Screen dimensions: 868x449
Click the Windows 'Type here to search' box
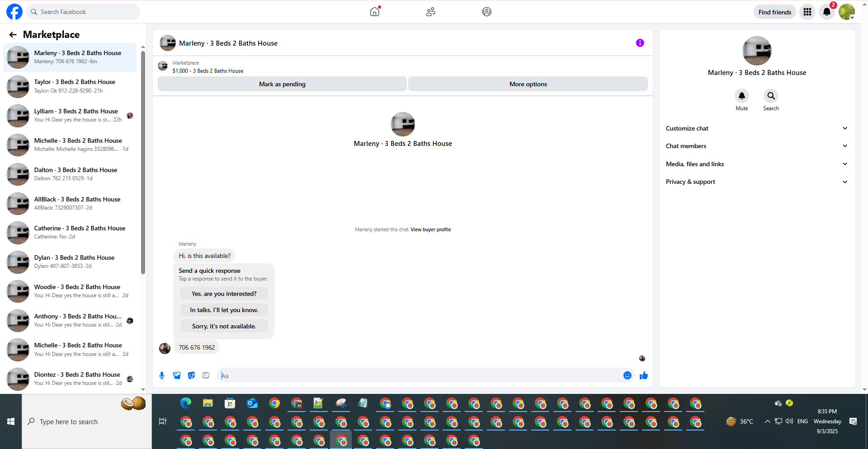tap(87, 421)
